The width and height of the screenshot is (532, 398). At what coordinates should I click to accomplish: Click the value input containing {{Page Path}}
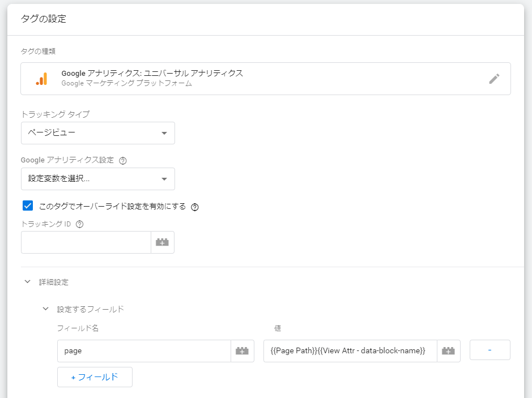[x=350, y=351]
